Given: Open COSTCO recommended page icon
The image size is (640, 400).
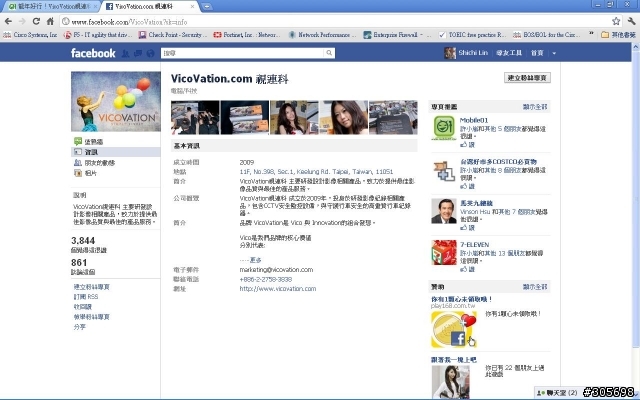Looking at the screenshot, I should point(444,170).
